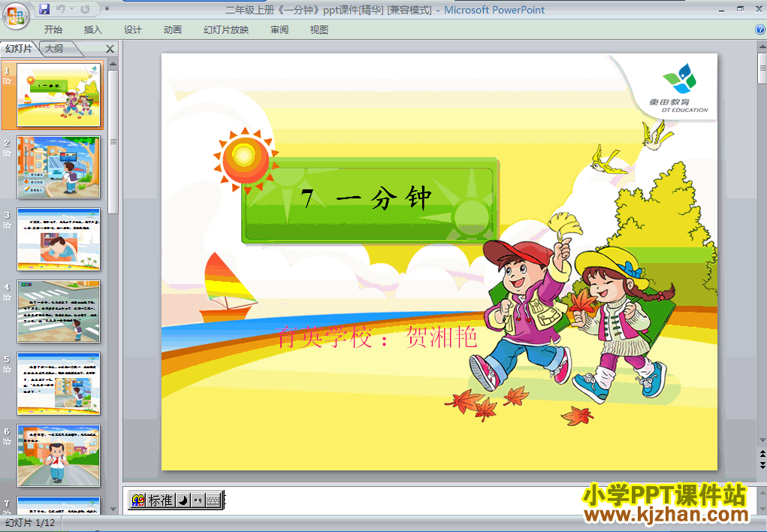The width and height of the screenshot is (767, 532).
Task: Switch to the 幻灯片 pane tab
Action: (19, 48)
